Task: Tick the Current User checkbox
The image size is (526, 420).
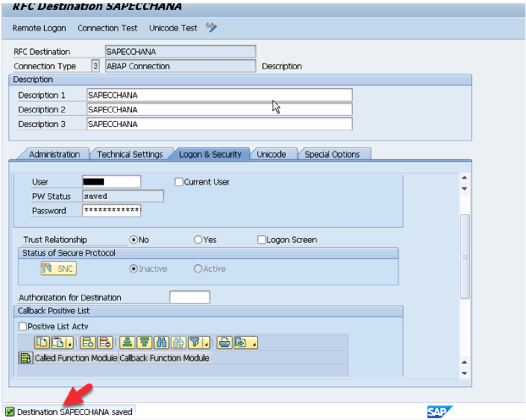Action: pos(179,182)
